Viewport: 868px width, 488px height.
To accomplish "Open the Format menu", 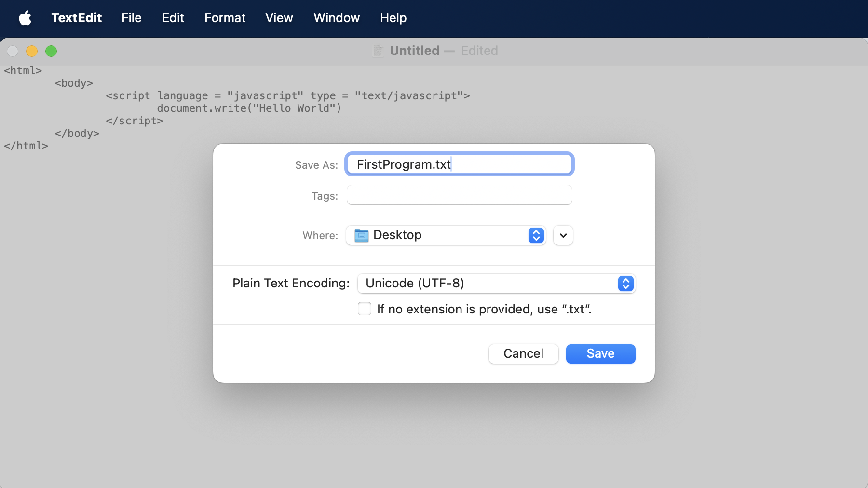I will 225,18.
